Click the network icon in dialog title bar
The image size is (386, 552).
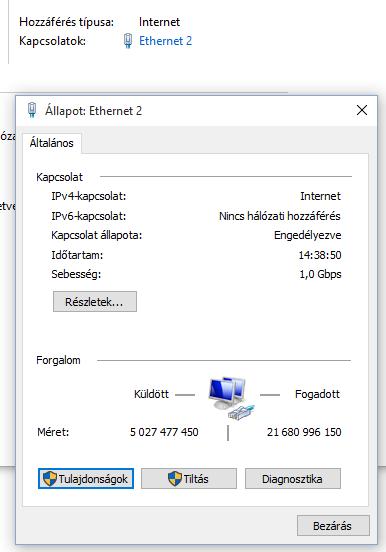32,110
